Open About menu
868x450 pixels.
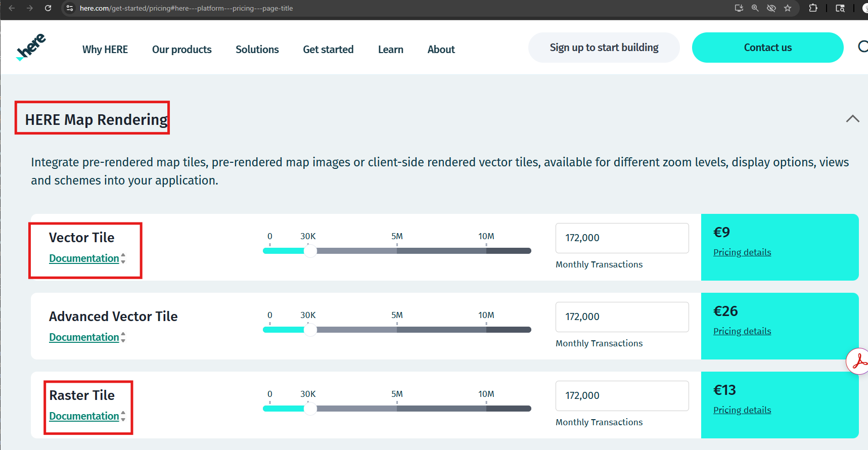(x=441, y=50)
